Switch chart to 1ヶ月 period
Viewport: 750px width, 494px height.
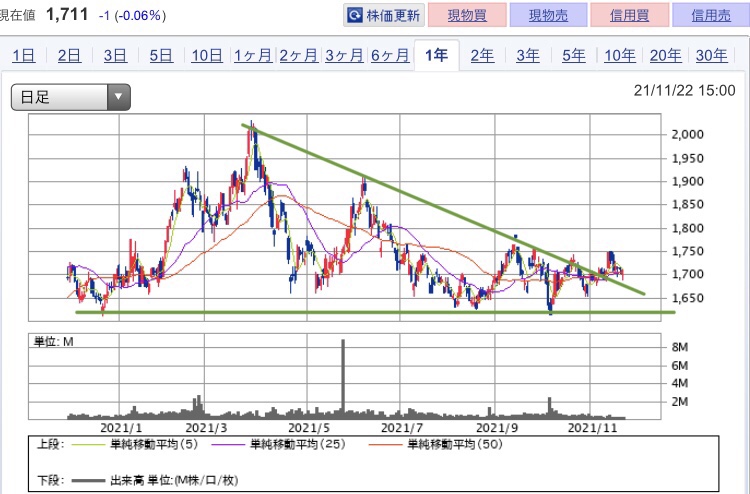[253, 55]
